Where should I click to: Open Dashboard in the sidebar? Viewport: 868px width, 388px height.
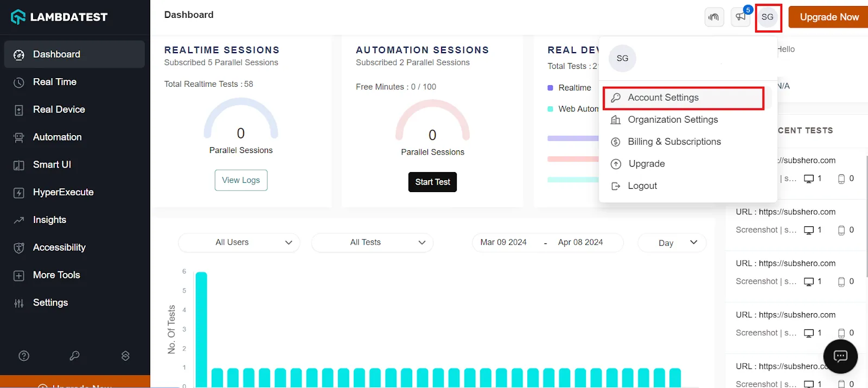pyautogui.click(x=74, y=54)
